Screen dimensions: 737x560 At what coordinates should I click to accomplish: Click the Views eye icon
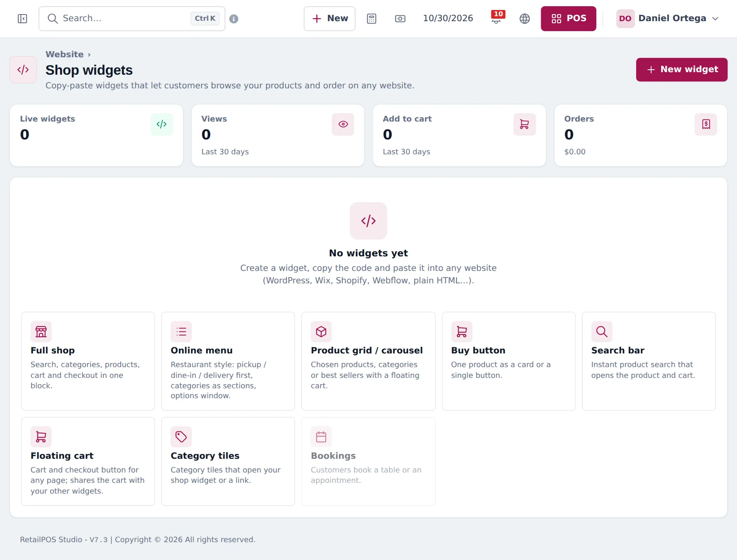343,124
